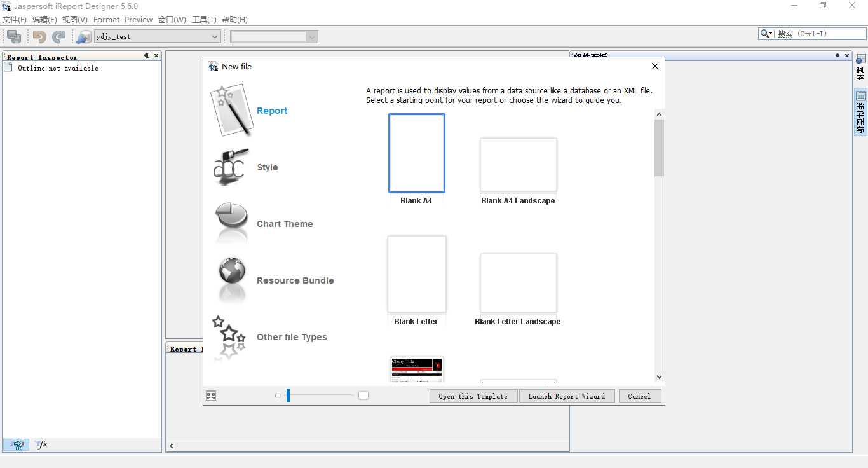This screenshot has height=468, width=868.
Task: Click the horizontal scroll left arrow
Action: pos(172,446)
